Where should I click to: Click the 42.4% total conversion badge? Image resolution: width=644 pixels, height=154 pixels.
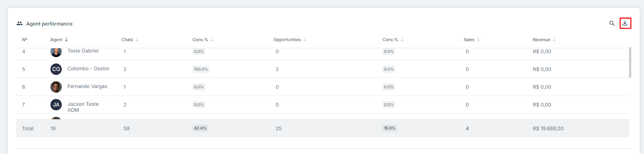point(200,128)
